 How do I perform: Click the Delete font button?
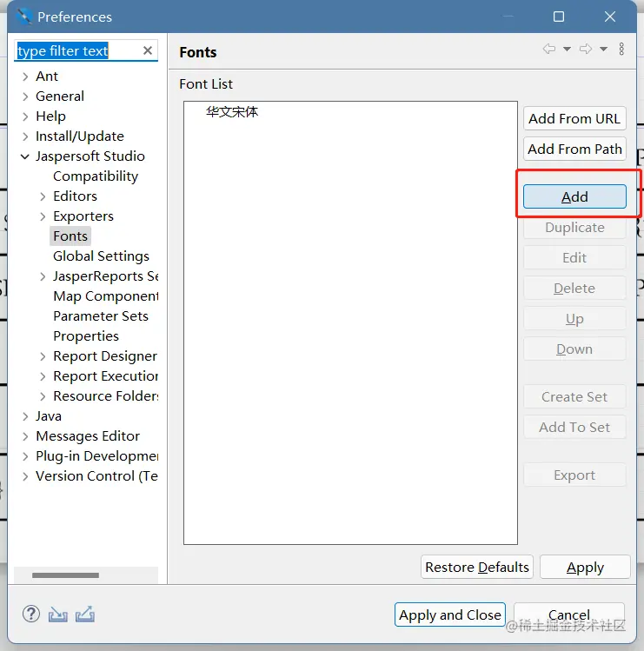574,289
